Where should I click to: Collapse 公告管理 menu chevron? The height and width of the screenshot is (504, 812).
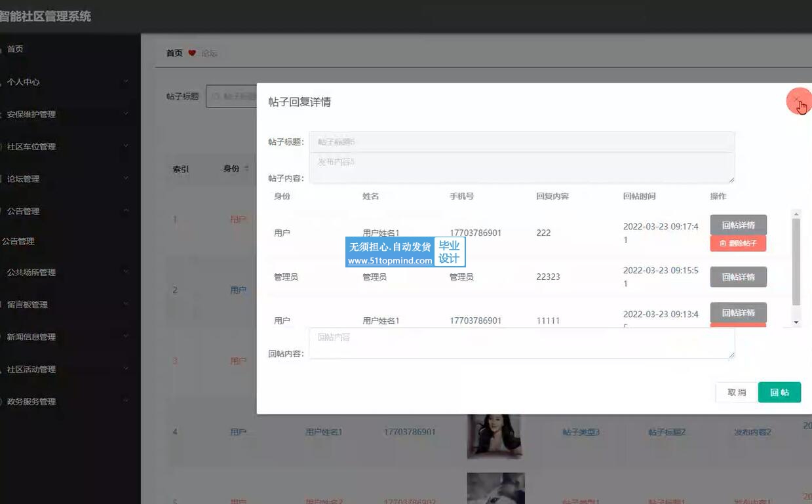click(126, 211)
